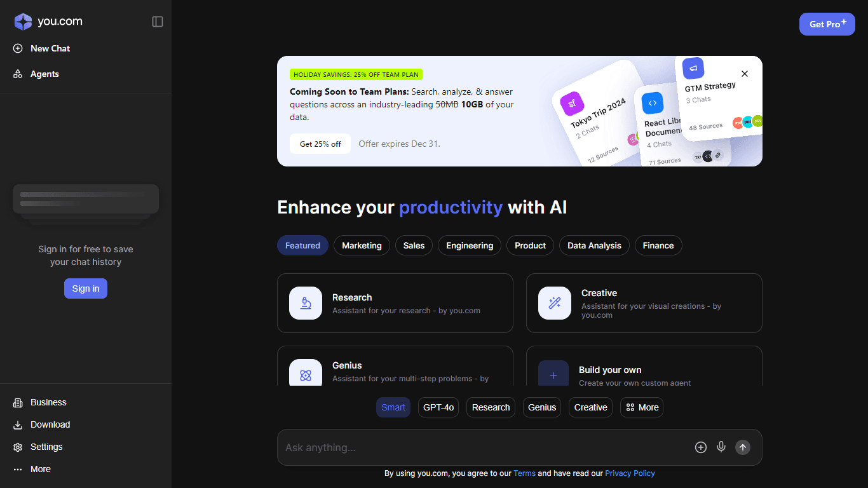Select the Marketing category tab

[x=362, y=245]
